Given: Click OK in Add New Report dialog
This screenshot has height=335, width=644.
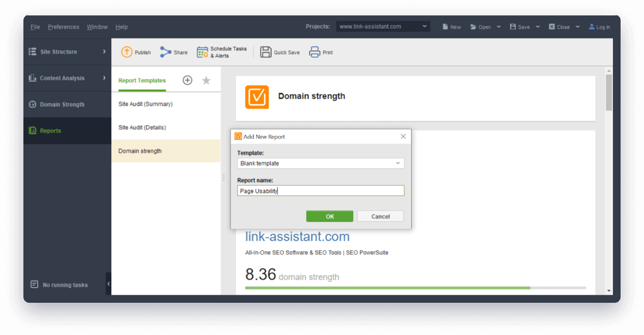Looking at the screenshot, I should pyautogui.click(x=330, y=216).
